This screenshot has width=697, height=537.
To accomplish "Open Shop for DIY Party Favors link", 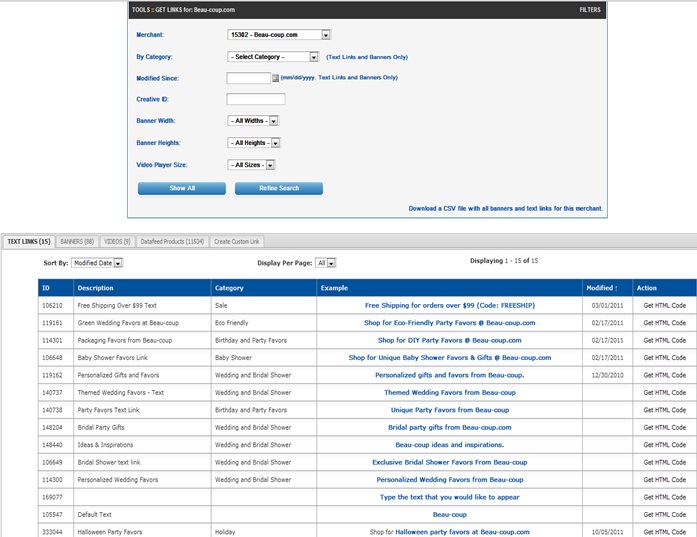I will [450, 340].
